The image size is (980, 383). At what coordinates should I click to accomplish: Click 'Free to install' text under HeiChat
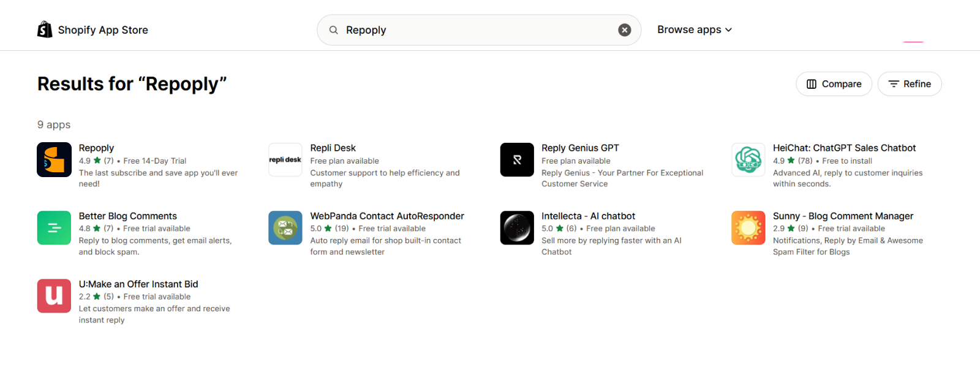pyautogui.click(x=847, y=161)
